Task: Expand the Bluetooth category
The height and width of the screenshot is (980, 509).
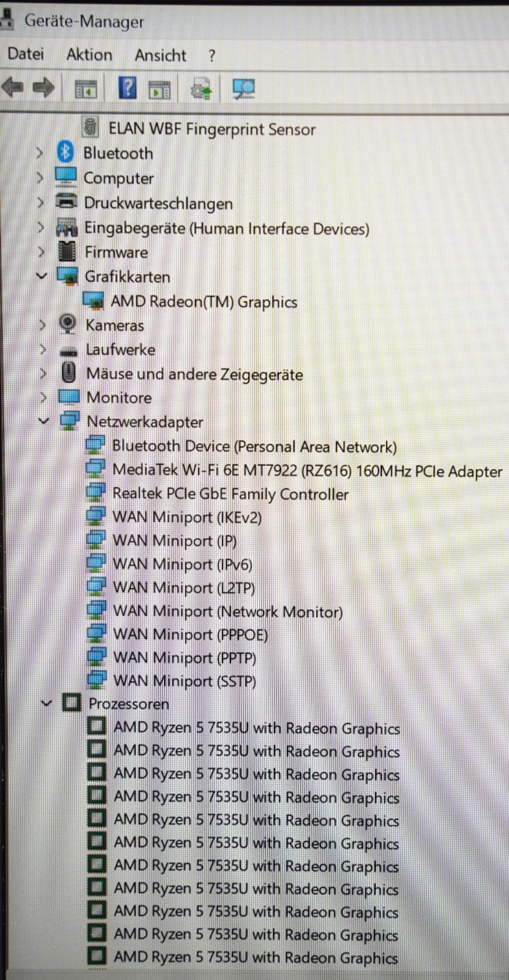Action: click(40, 152)
